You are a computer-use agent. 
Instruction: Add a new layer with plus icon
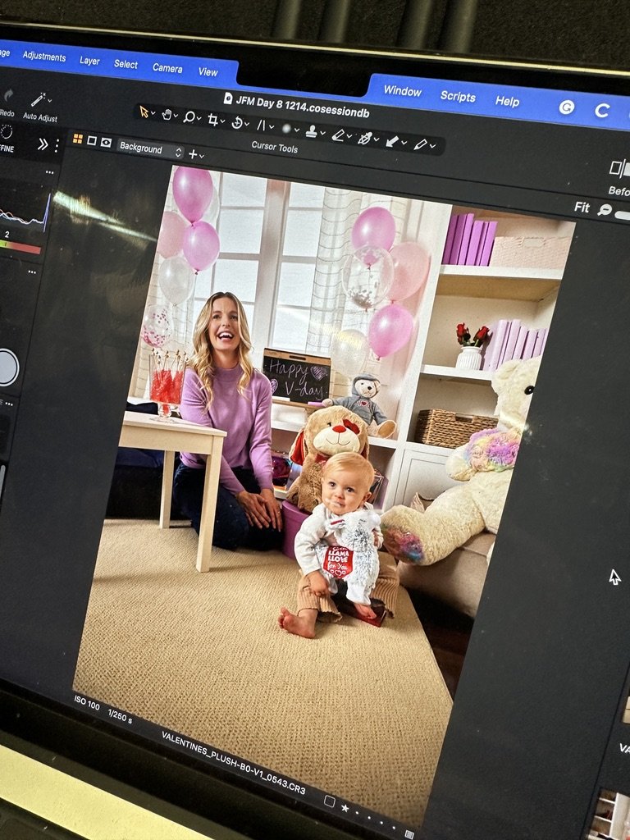(193, 153)
